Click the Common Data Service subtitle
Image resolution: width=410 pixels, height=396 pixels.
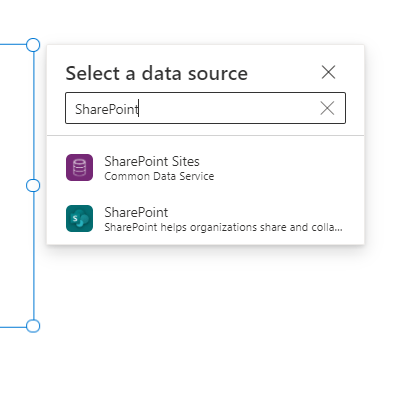coord(159,176)
